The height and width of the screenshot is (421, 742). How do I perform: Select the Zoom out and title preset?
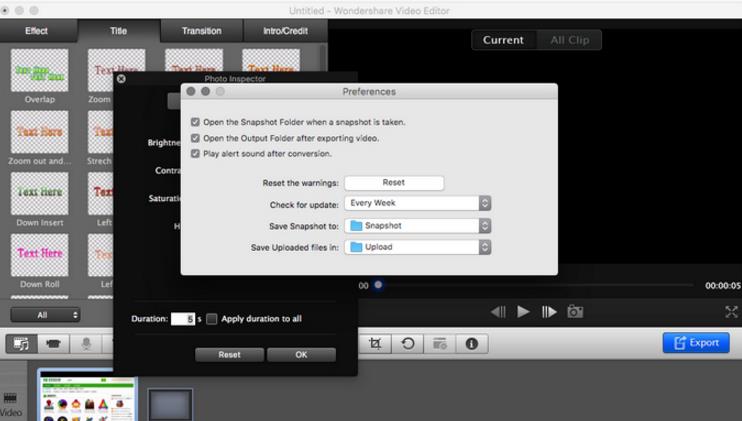(40, 132)
